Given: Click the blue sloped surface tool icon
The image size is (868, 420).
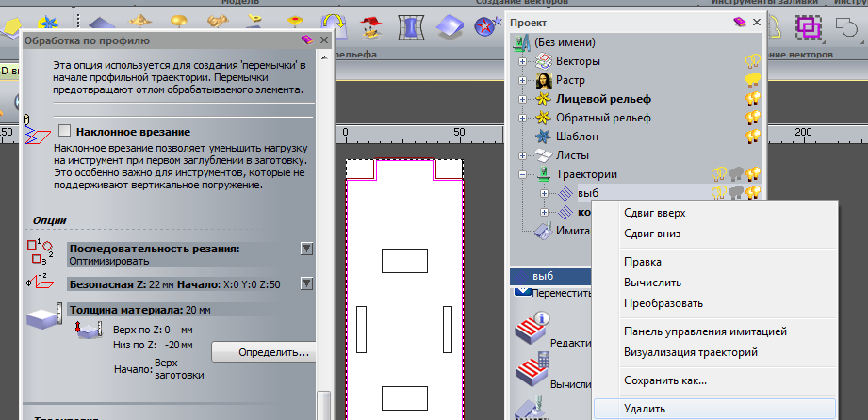Looking at the screenshot, I should 450,26.
